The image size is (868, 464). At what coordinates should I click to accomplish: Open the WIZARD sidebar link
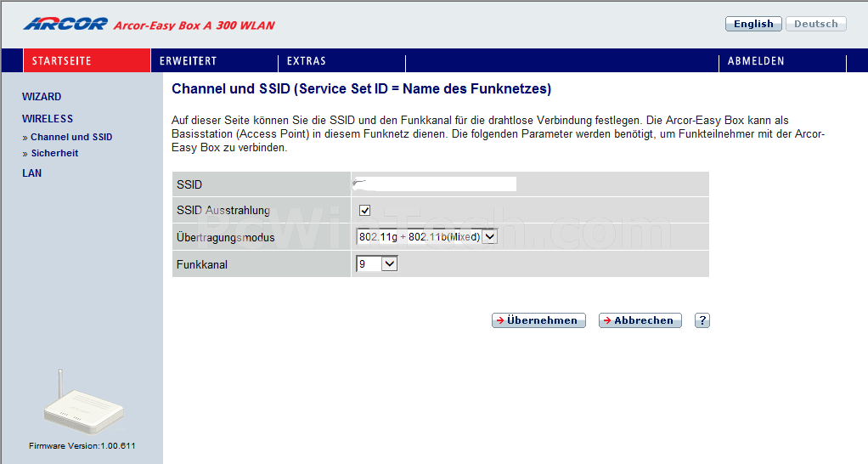click(42, 97)
